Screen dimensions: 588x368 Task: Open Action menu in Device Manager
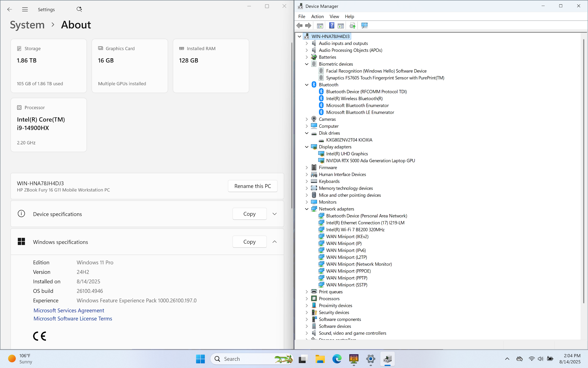point(318,16)
